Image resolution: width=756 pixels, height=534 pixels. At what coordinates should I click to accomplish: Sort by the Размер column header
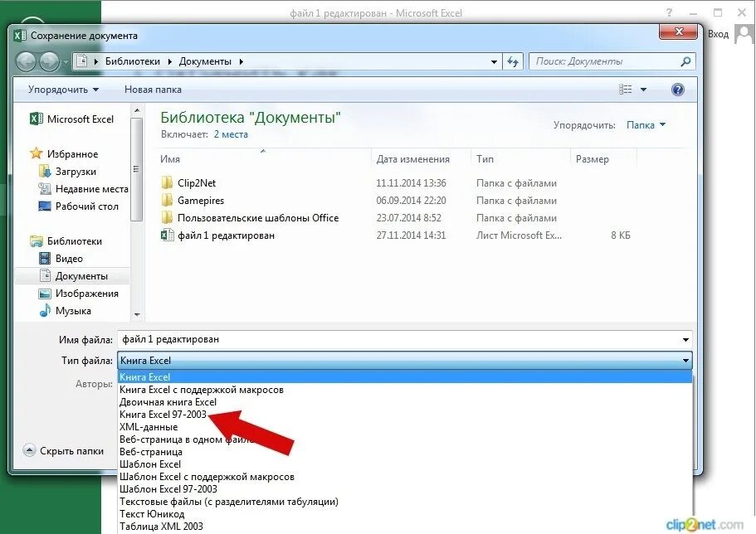(x=603, y=159)
